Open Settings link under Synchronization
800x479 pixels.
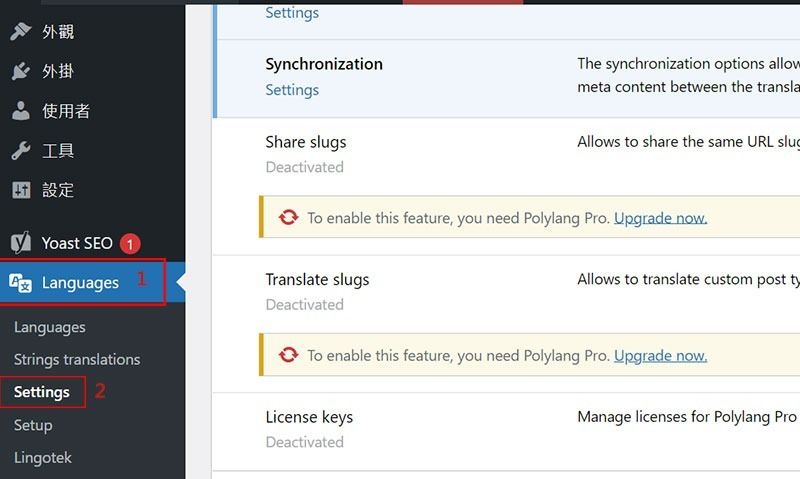click(292, 90)
